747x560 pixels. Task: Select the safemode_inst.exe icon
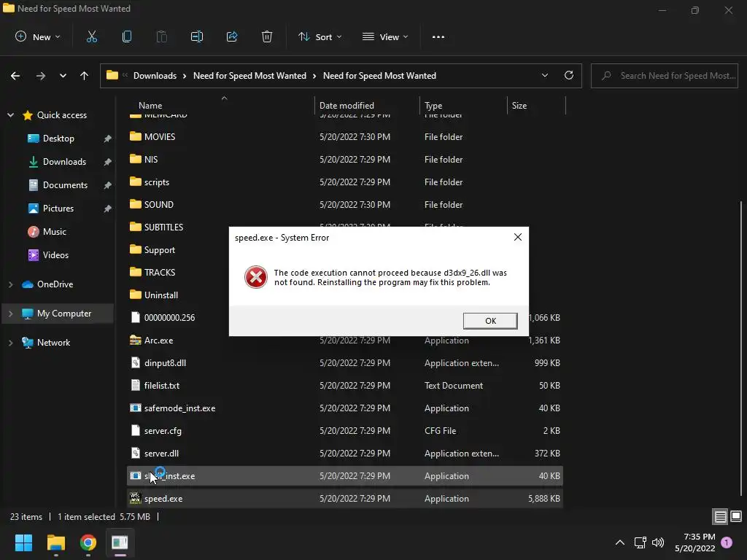tap(135, 408)
